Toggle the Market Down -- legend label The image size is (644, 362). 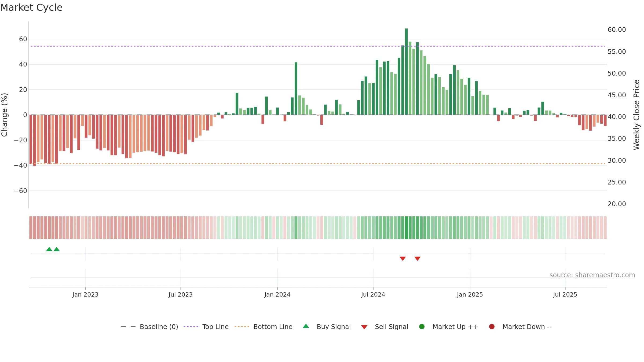[x=527, y=327]
